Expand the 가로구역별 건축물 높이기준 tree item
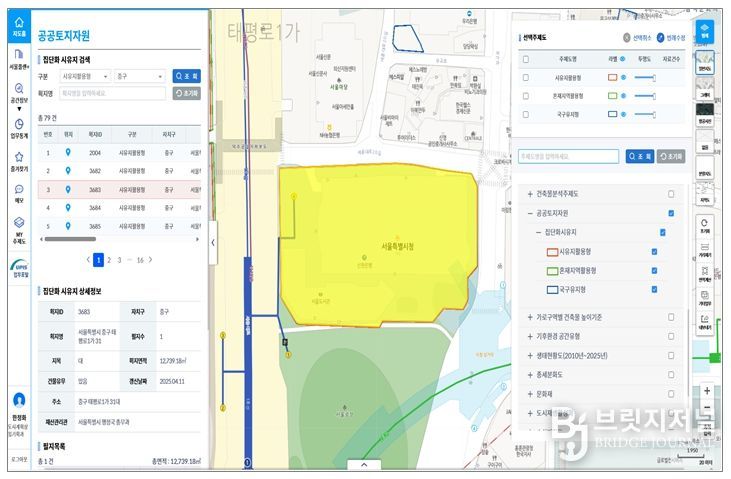Screen dimensions: 731x479 [x=530, y=317]
